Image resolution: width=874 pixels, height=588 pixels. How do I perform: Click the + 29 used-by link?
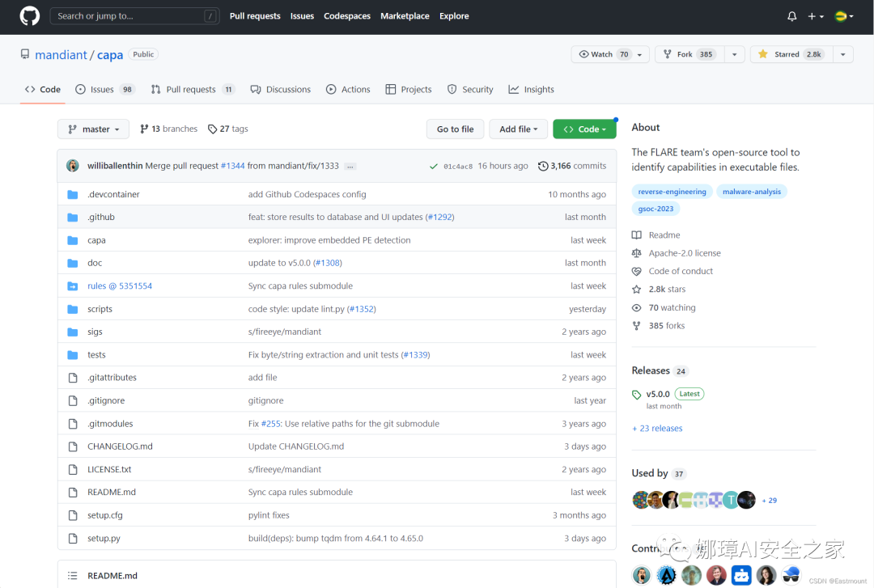(770, 501)
